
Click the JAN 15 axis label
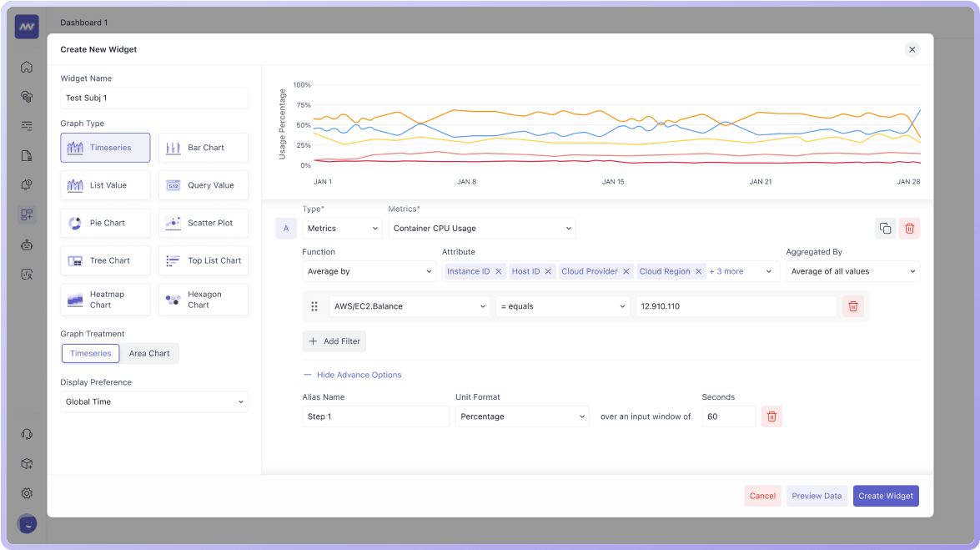point(613,182)
